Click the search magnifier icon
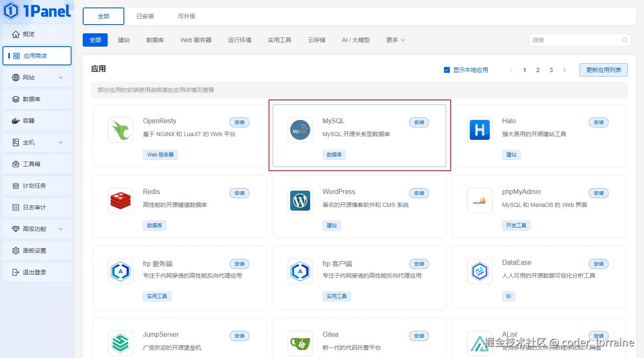 [x=624, y=40]
